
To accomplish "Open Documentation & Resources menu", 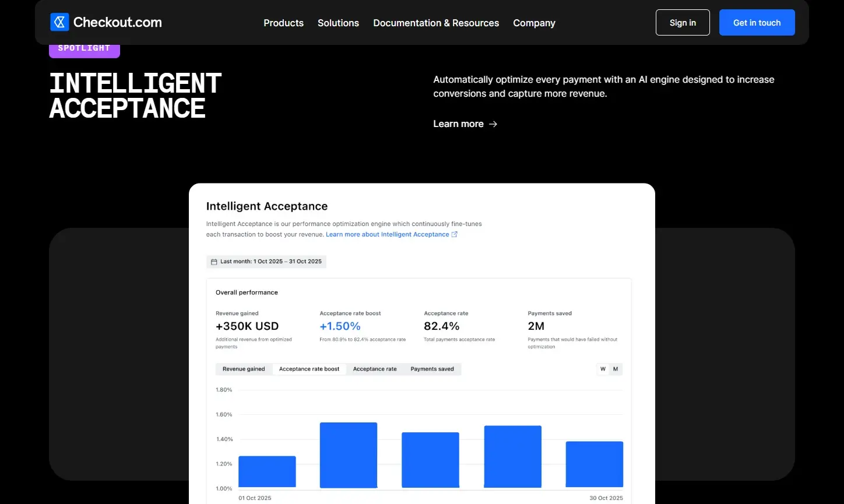I will click(x=436, y=23).
